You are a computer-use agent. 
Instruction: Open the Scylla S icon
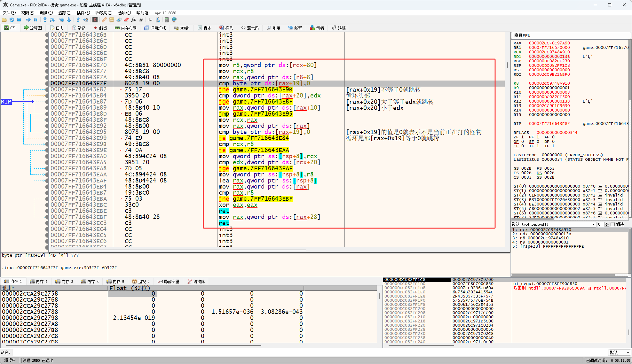[95, 20]
